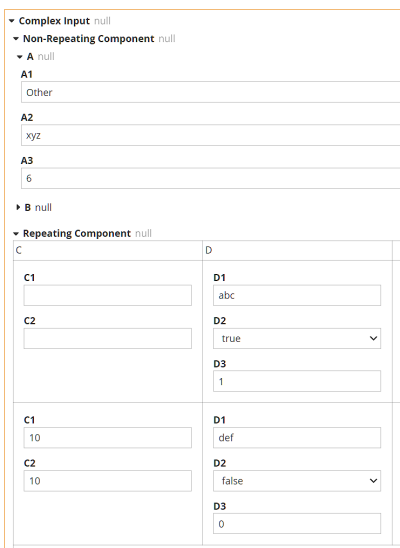
Task: Click the empty C2 field in first row
Action: click(x=108, y=338)
